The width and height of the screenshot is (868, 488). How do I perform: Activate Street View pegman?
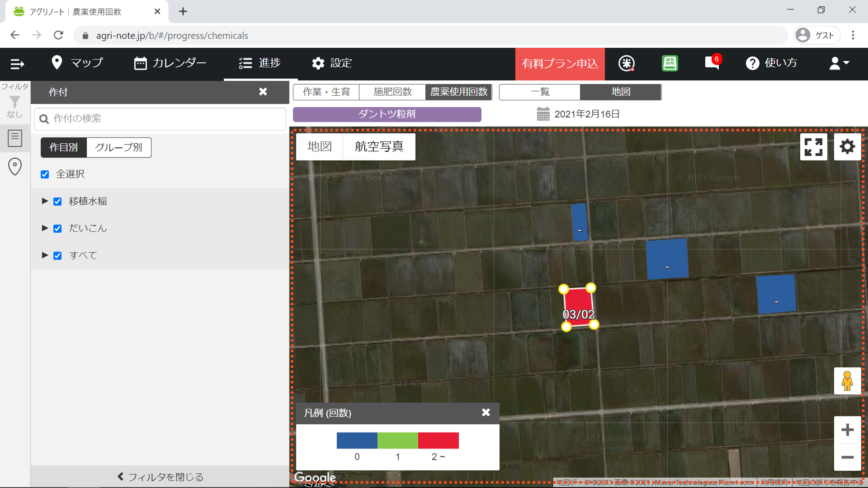point(847,381)
